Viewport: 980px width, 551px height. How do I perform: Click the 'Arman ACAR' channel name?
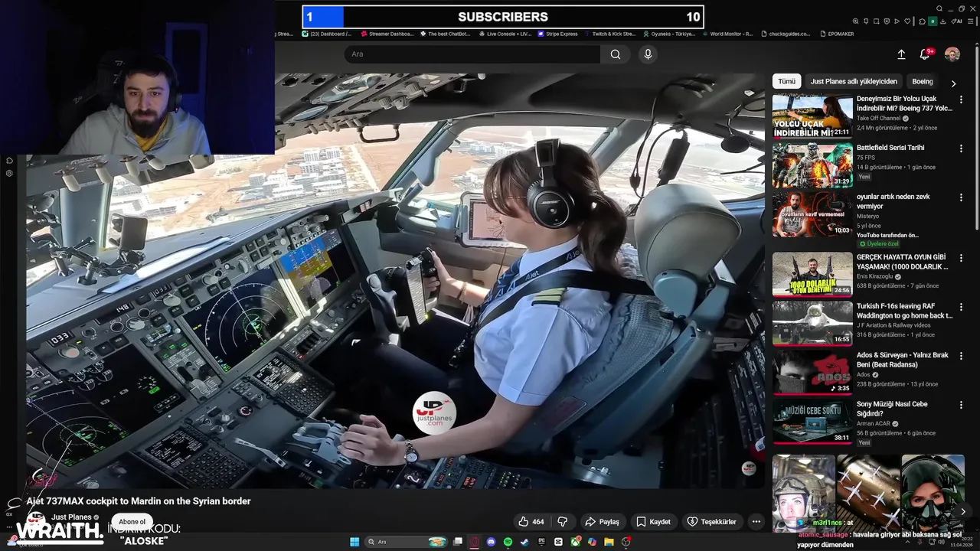[x=874, y=424]
